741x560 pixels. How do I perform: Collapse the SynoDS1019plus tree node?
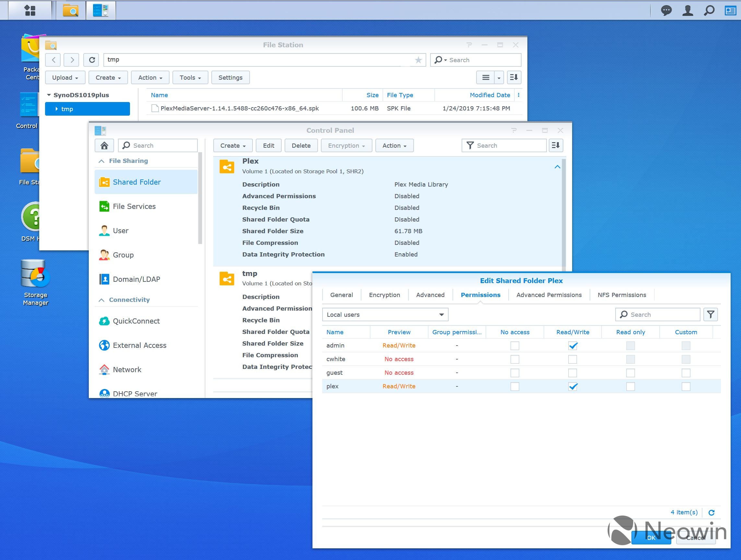(x=49, y=95)
